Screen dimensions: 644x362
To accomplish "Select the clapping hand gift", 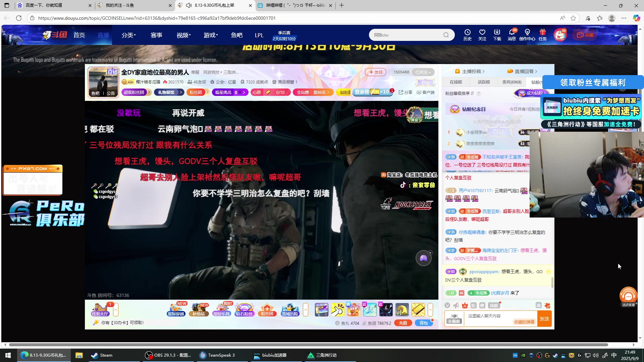I will tap(338, 309).
